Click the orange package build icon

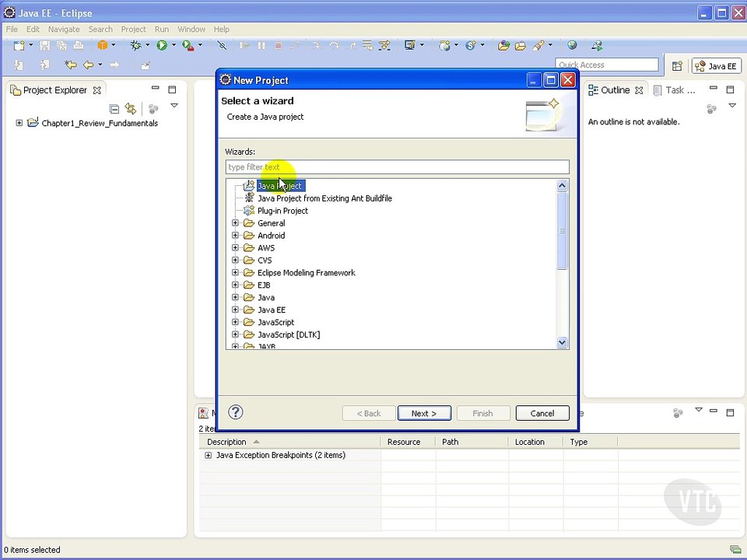coord(103,45)
